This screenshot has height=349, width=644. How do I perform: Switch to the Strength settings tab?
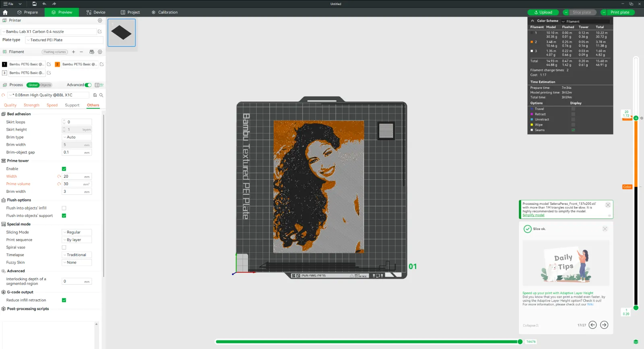[31, 105]
